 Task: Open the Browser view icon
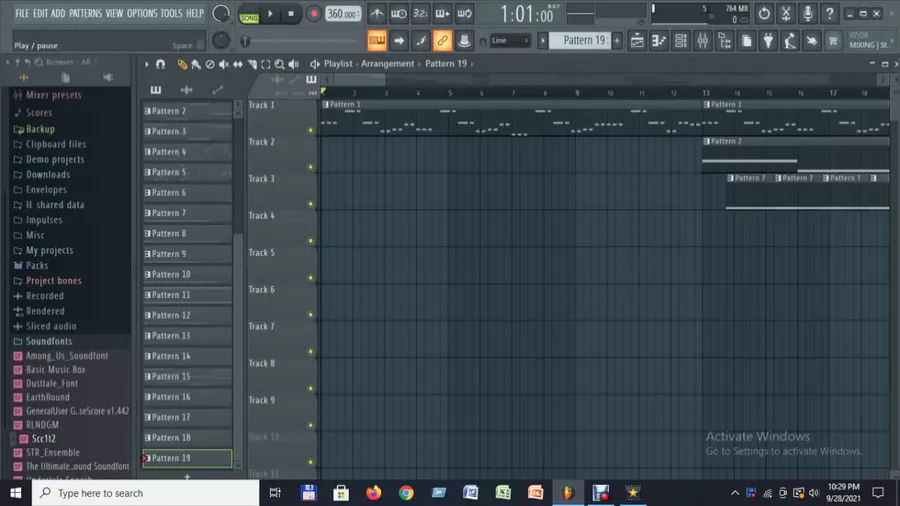(724, 41)
